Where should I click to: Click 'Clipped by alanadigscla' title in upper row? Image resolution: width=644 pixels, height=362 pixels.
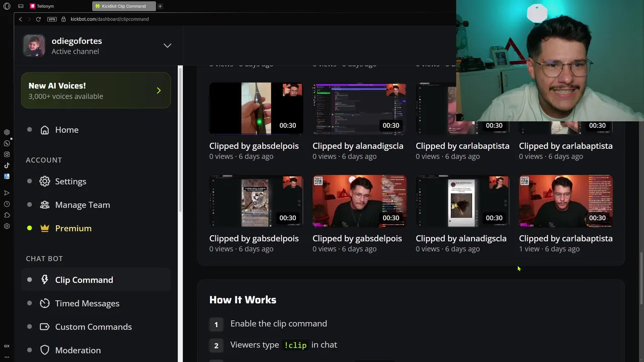pyautogui.click(x=358, y=146)
